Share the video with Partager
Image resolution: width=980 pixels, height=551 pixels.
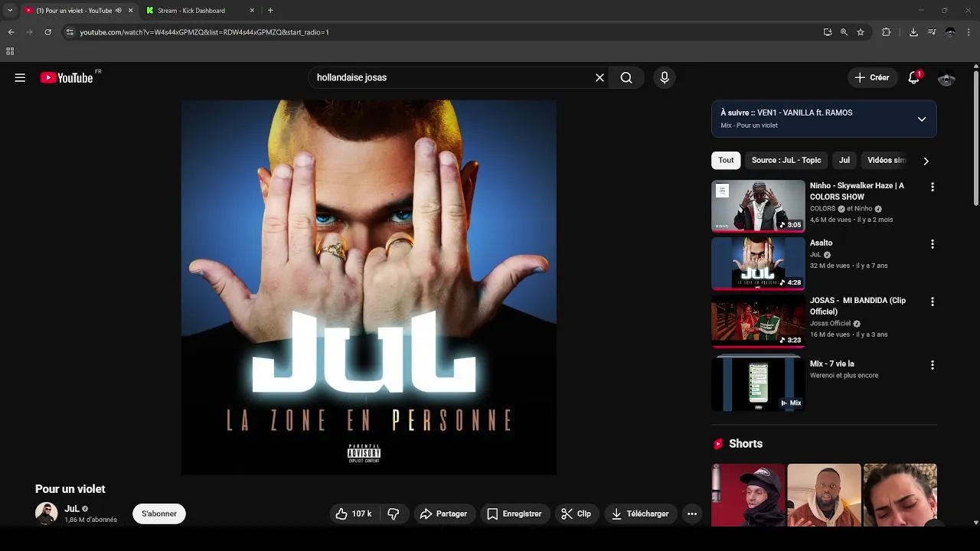[x=443, y=514]
